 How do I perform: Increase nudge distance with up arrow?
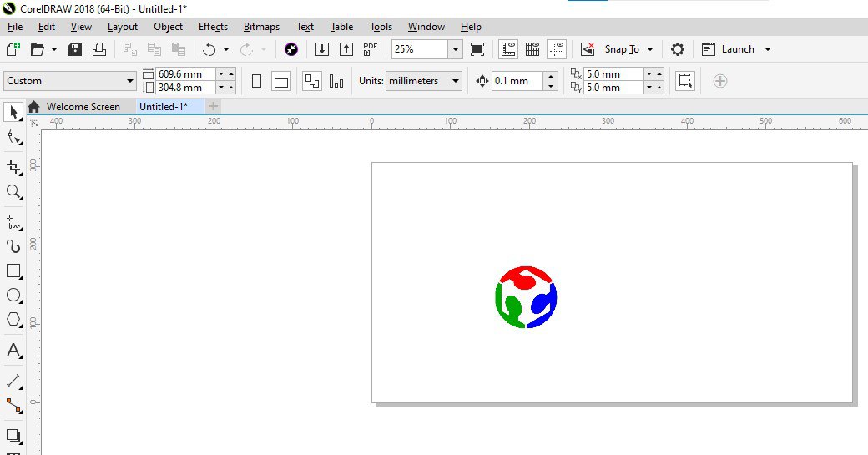tap(550, 76)
